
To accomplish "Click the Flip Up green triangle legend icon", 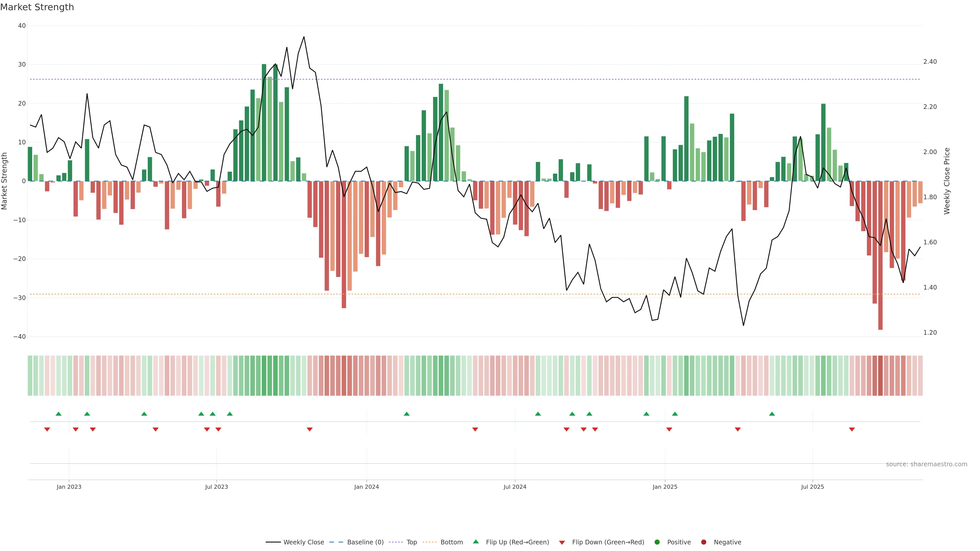I will tap(475, 542).
